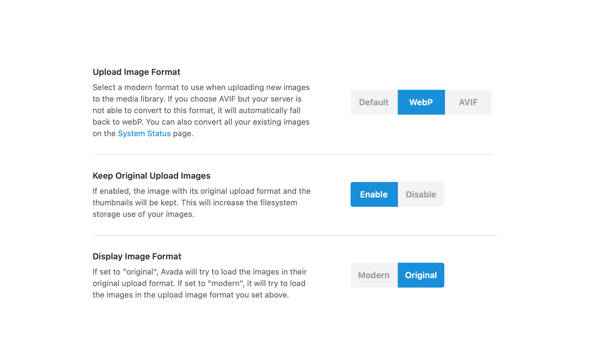
Task: Open the System Status page link
Action: 144,133
